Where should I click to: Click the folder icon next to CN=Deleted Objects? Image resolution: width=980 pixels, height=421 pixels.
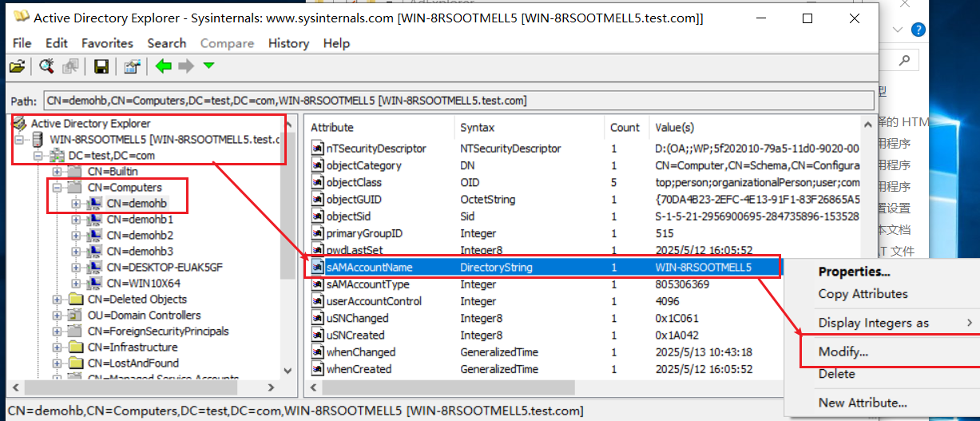tap(76, 300)
